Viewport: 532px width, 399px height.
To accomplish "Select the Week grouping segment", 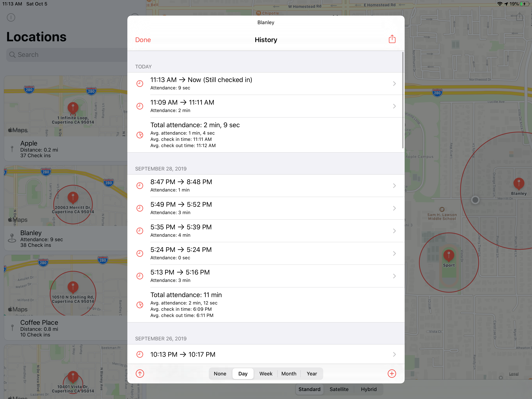I will 266,373.
